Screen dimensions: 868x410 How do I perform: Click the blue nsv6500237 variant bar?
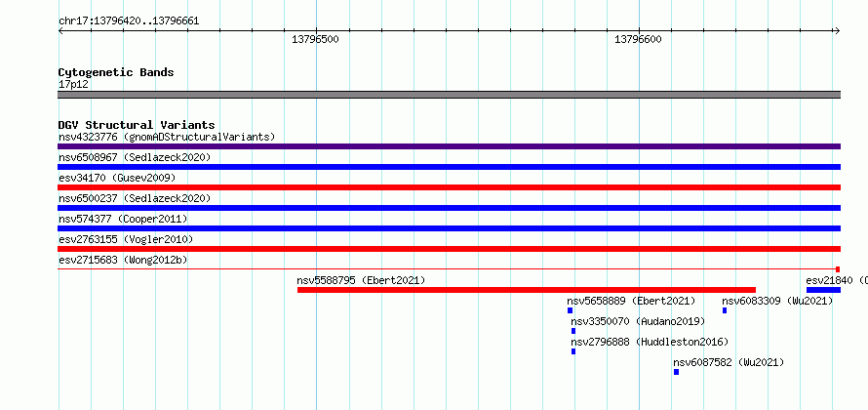point(449,208)
